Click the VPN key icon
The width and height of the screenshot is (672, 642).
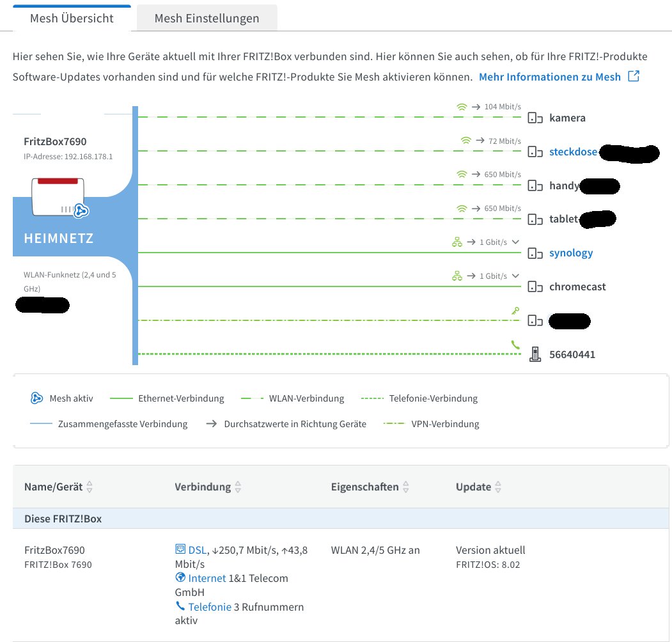tap(515, 311)
